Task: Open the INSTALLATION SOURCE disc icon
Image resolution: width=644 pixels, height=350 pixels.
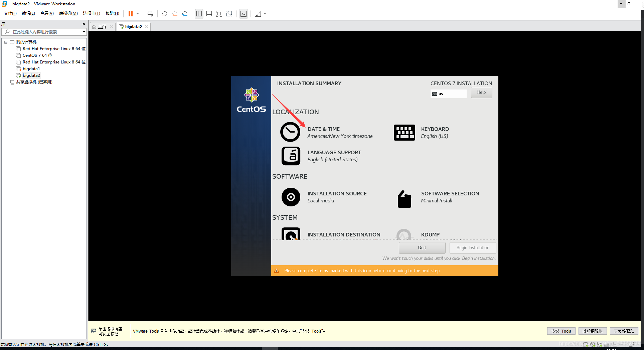Action: (291, 197)
